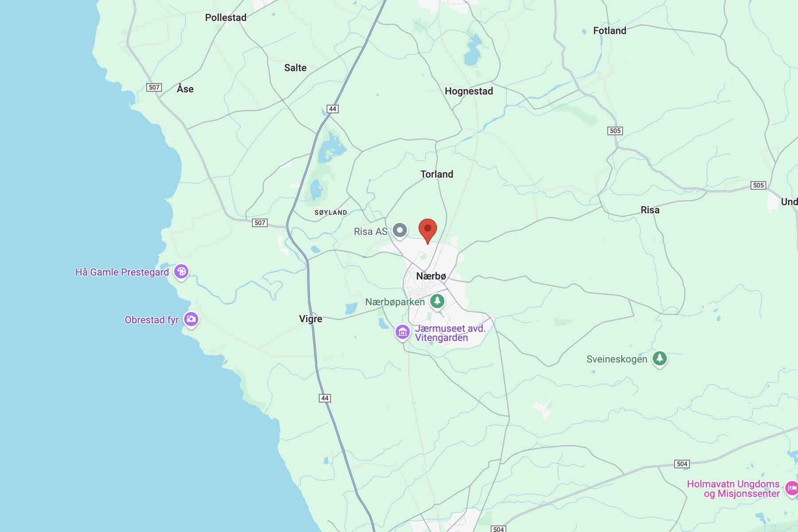Screen dimensions: 798x532
Task: Select the Sveineskogen forest tree icon
Action: coord(660,358)
